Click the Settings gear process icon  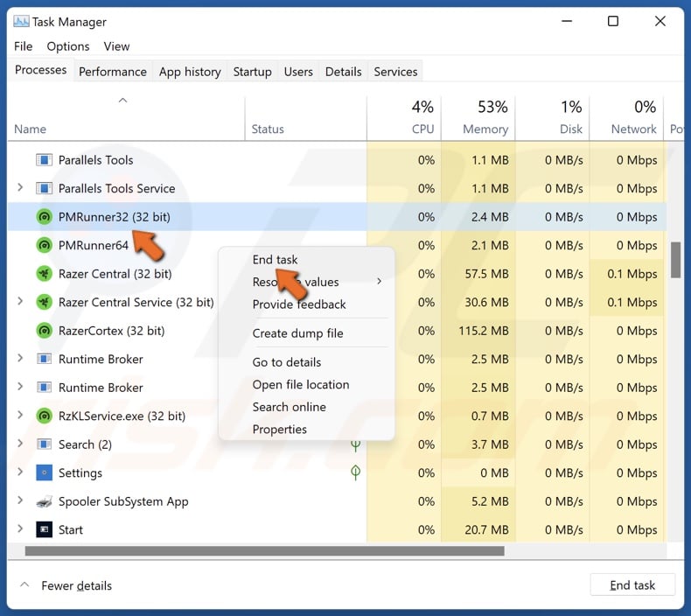[x=44, y=472]
